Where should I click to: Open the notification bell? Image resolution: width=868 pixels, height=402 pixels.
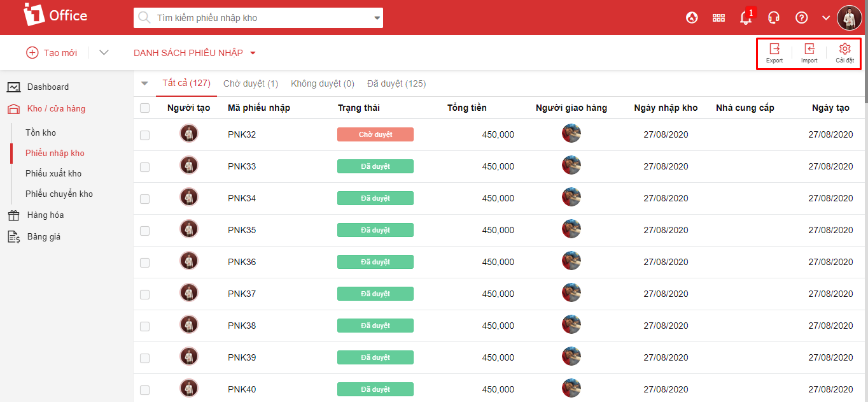pyautogui.click(x=746, y=18)
